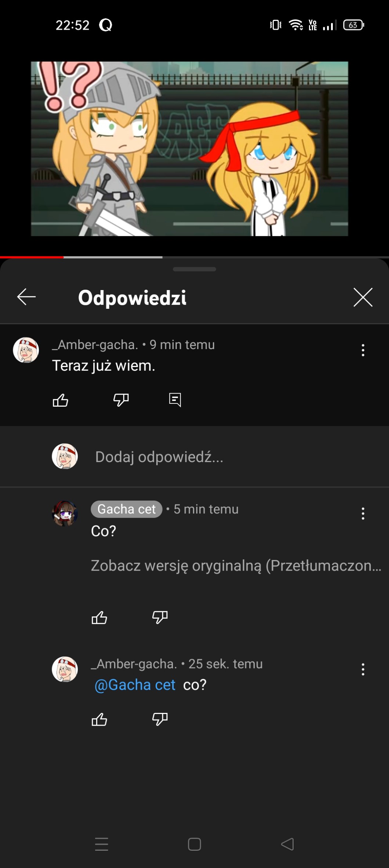Open the Gacha cet channel name badge
Image resolution: width=389 pixels, height=868 pixels.
(x=127, y=509)
